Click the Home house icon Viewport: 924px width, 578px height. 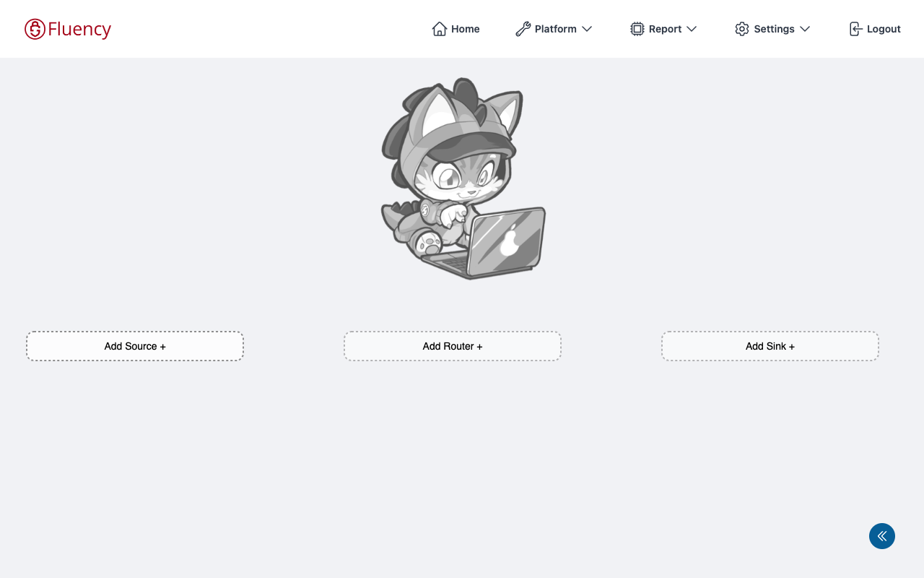pos(439,29)
